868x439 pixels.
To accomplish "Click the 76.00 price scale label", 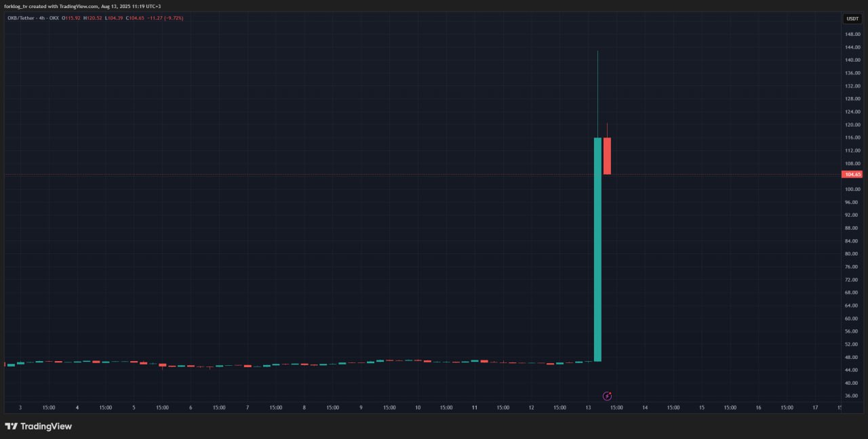I will pyautogui.click(x=852, y=266).
